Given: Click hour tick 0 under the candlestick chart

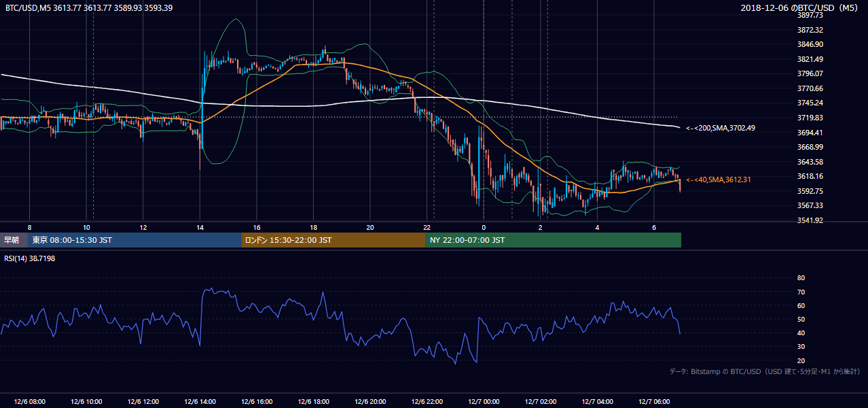Looking at the screenshot, I should coord(484,227).
